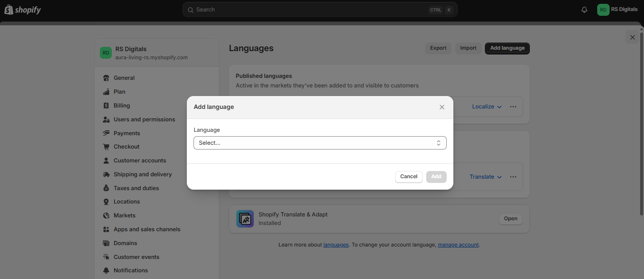
Task: Click the Add button in the dialog
Action: point(436,177)
